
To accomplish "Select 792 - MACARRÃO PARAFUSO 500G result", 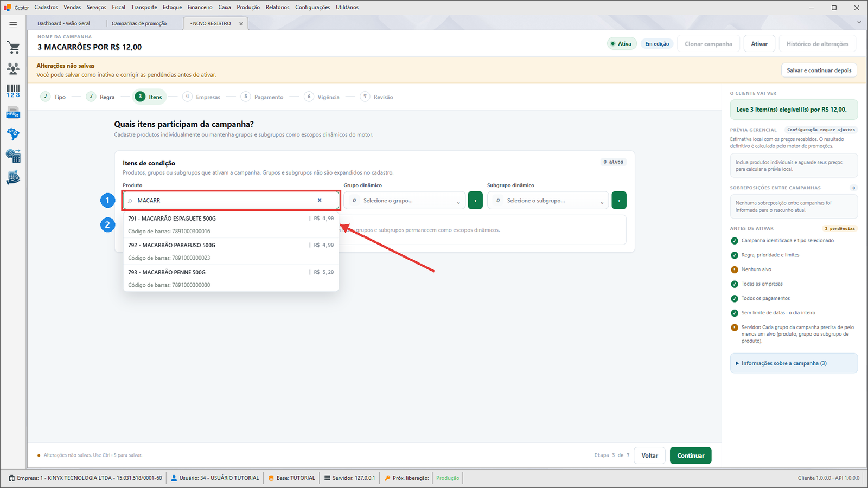I will (231, 251).
